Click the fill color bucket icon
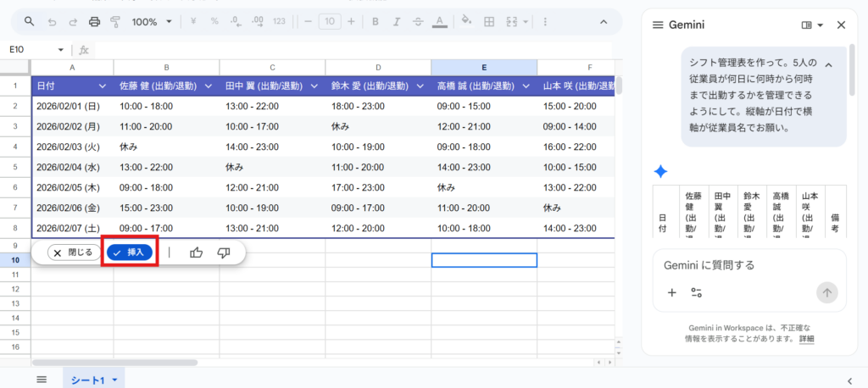The width and height of the screenshot is (868, 388). (465, 21)
